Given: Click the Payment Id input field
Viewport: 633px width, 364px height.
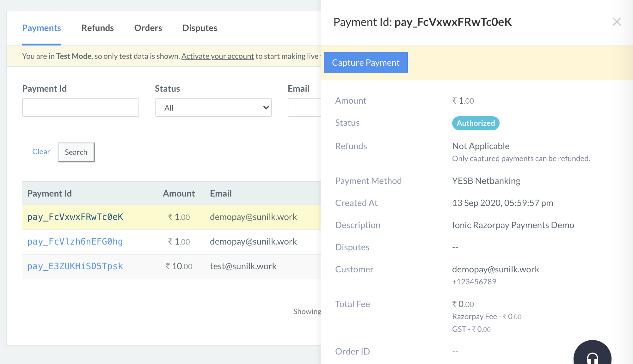Looking at the screenshot, I should (x=81, y=107).
